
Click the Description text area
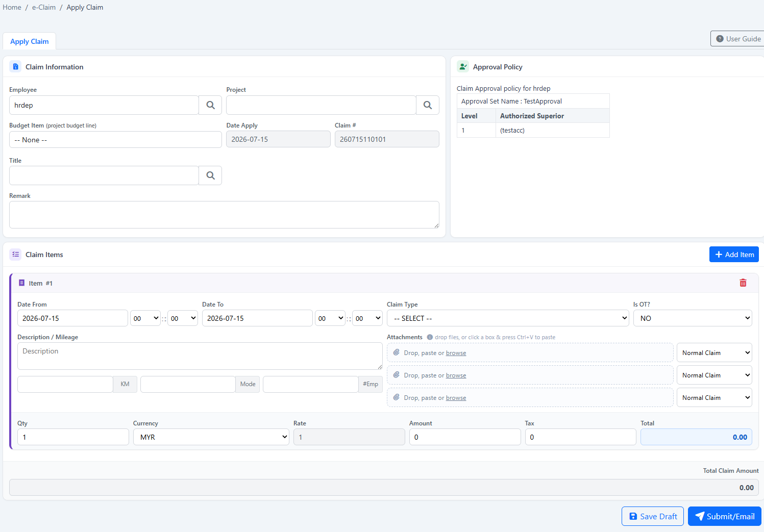click(200, 356)
